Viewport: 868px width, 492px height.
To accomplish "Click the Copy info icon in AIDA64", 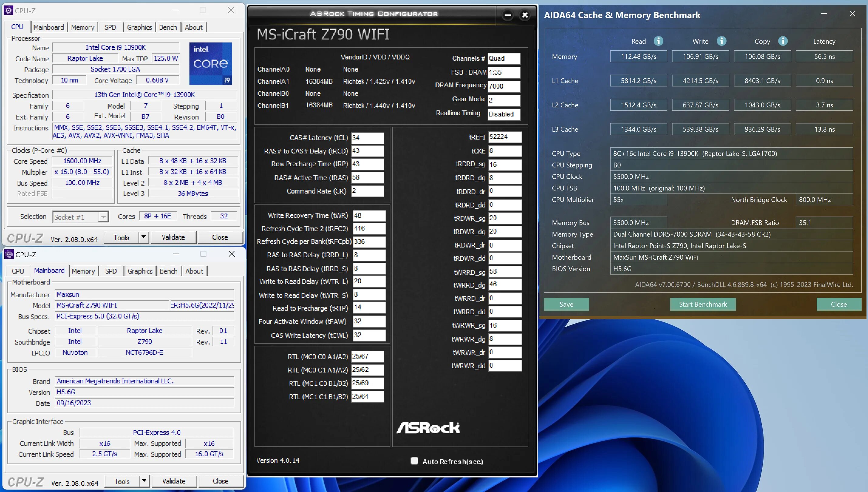I will click(783, 41).
